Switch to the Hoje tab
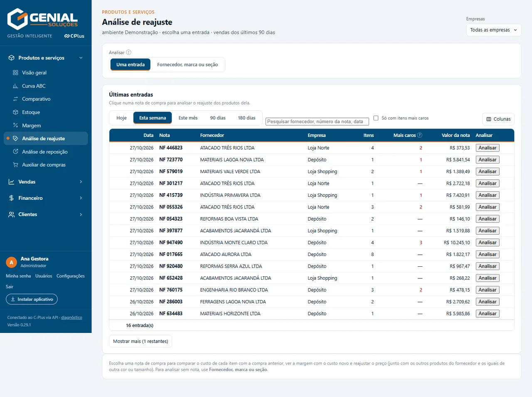Viewport: 532px width, 397px height. click(121, 118)
